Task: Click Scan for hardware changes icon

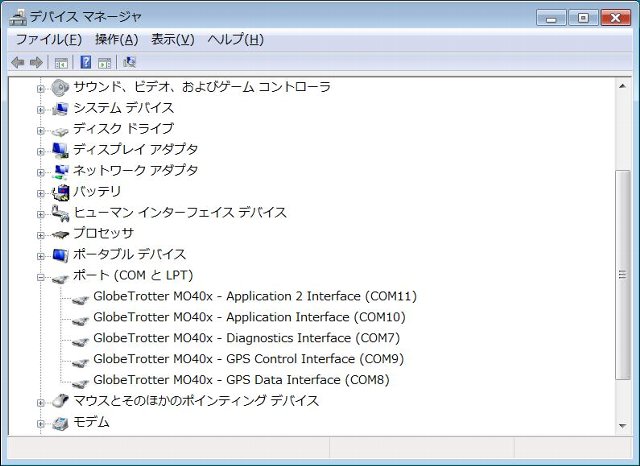Action: coord(129,62)
